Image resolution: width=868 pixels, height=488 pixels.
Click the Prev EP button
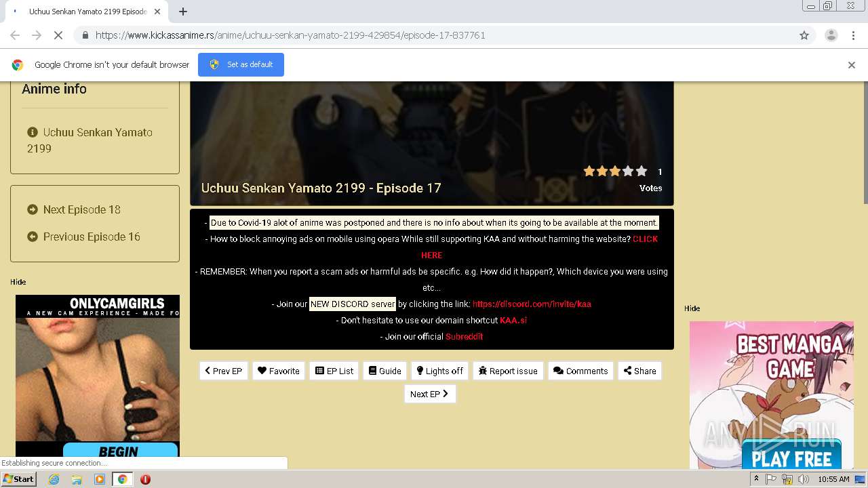point(224,371)
